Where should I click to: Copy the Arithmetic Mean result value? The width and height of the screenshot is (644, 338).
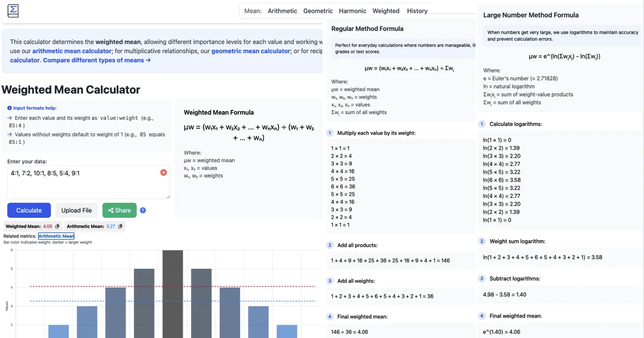pyautogui.click(x=119, y=226)
